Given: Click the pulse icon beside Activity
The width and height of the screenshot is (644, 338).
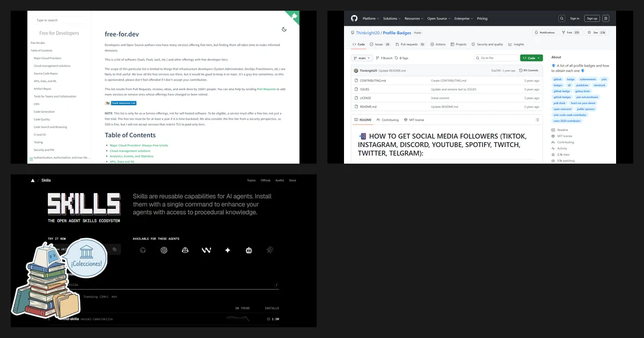Looking at the screenshot, I should 553,149.
